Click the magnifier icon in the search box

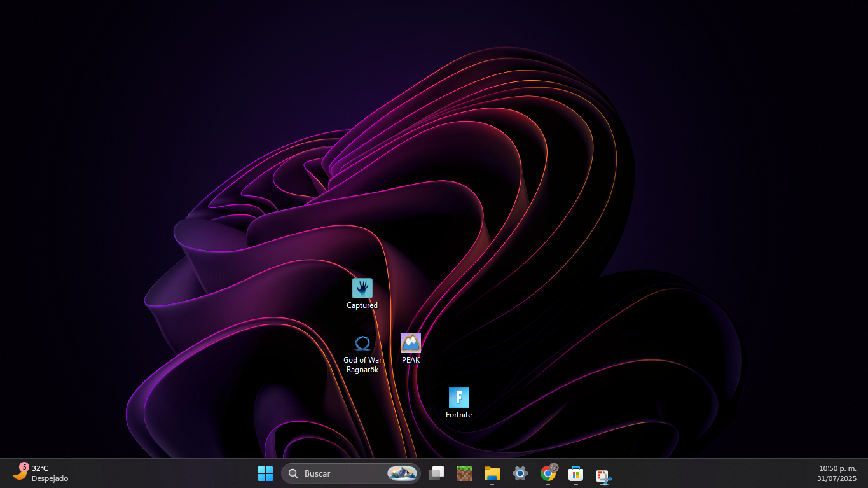tap(293, 473)
